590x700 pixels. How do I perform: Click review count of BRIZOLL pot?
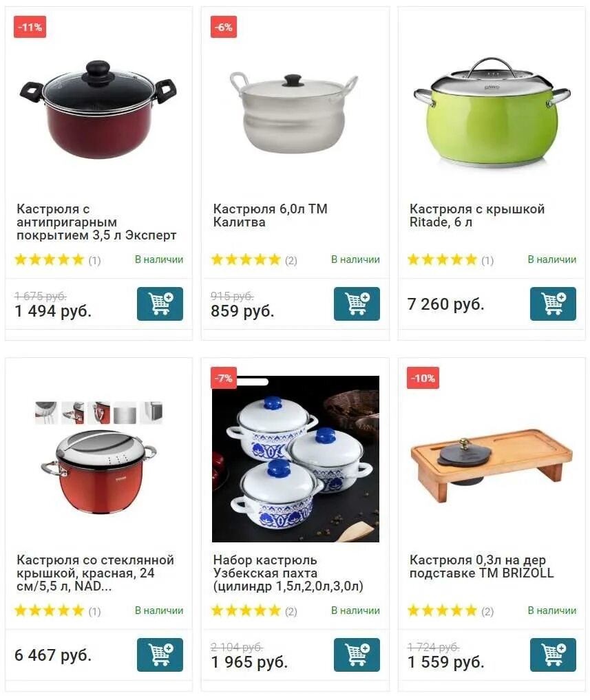[x=487, y=611]
